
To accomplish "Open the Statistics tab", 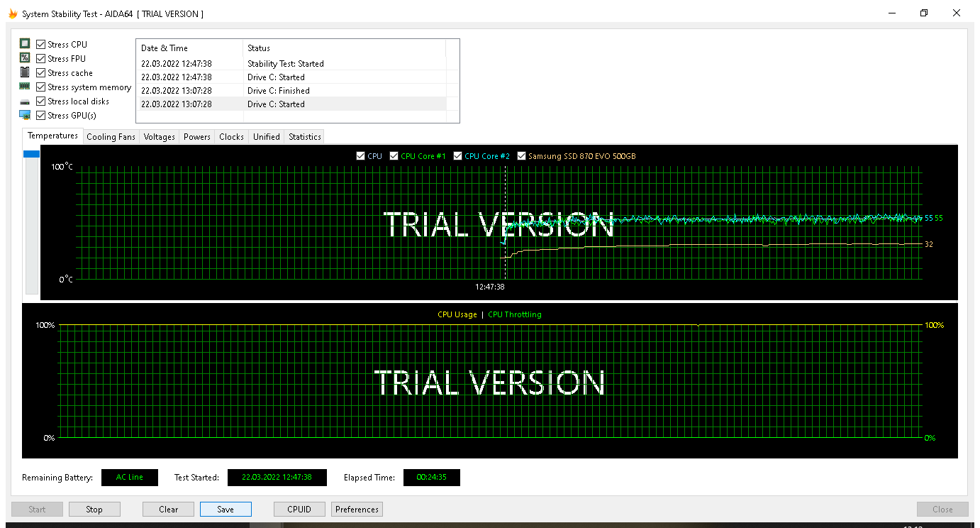I will (305, 137).
